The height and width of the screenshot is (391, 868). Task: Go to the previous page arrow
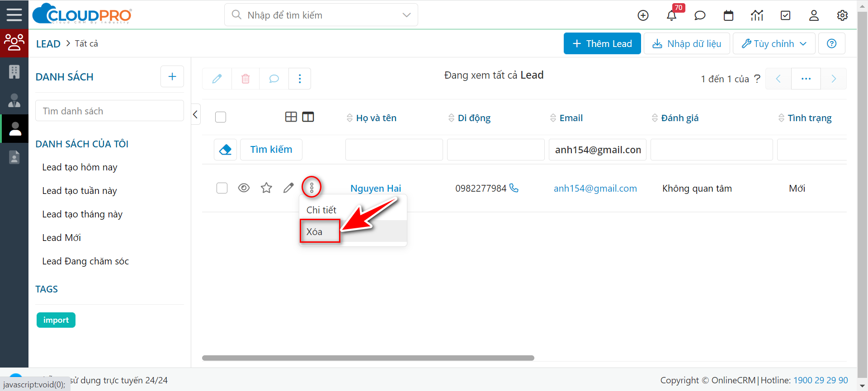tap(778, 79)
